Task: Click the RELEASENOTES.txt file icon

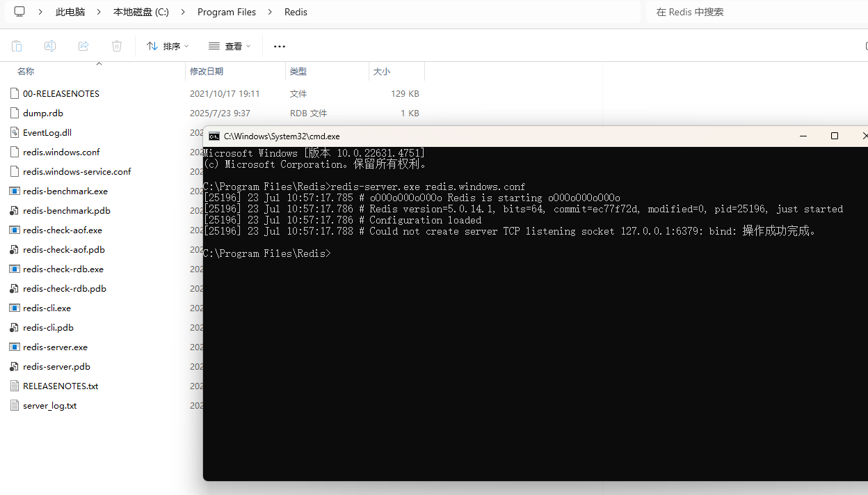Action: pyautogui.click(x=15, y=386)
